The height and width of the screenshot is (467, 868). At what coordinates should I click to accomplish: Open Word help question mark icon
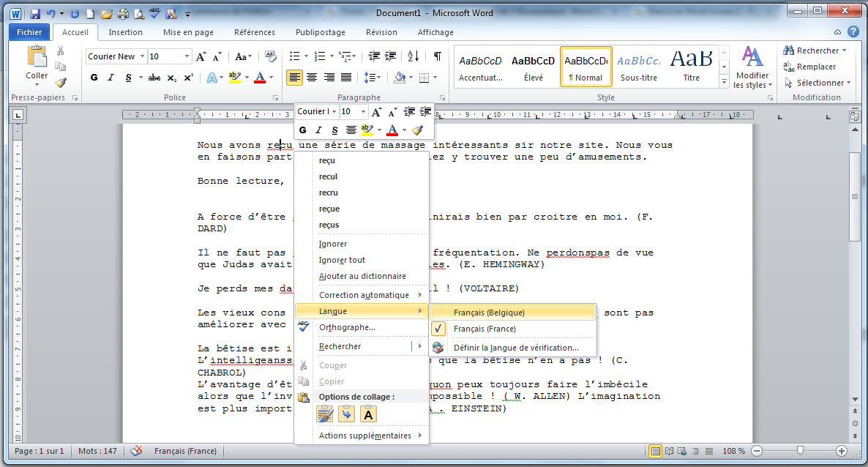(853, 32)
